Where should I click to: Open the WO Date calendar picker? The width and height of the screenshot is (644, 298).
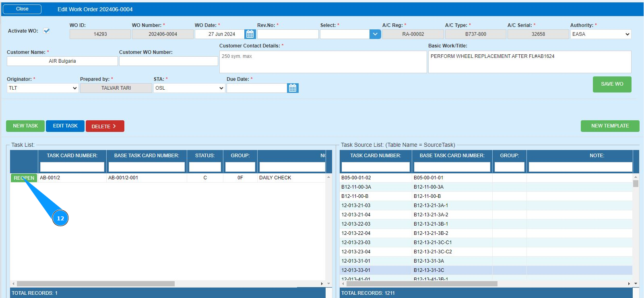[x=250, y=34]
